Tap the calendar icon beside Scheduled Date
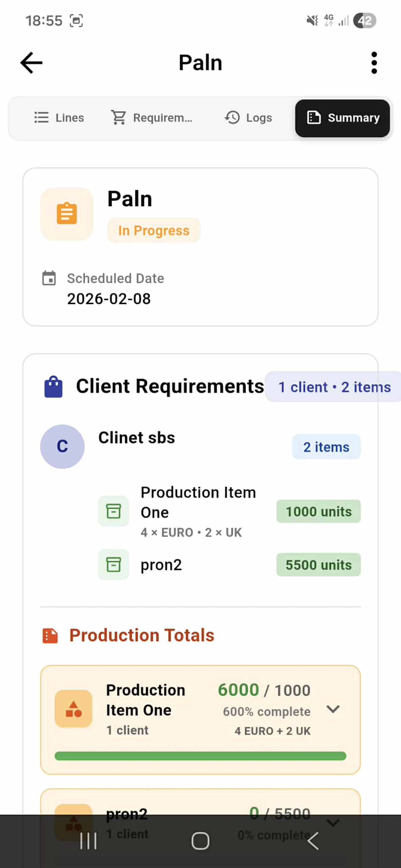Image resolution: width=401 pixels, height=868 pixels. (x=49, y=278)
